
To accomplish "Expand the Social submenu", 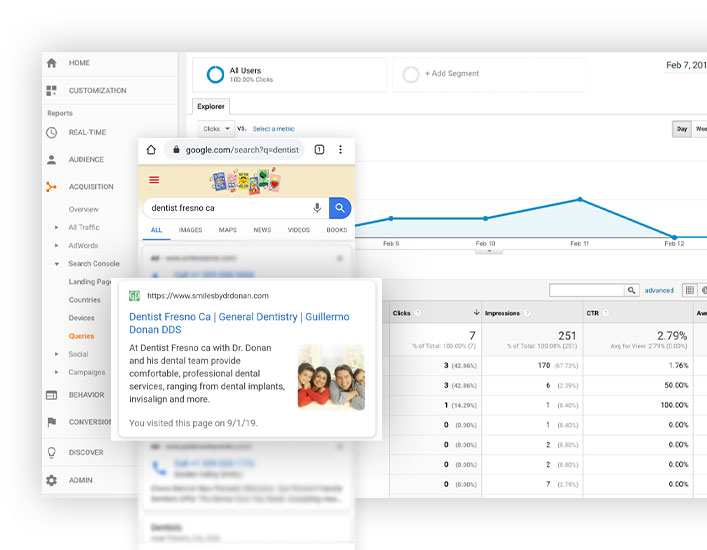I will 56,354.
